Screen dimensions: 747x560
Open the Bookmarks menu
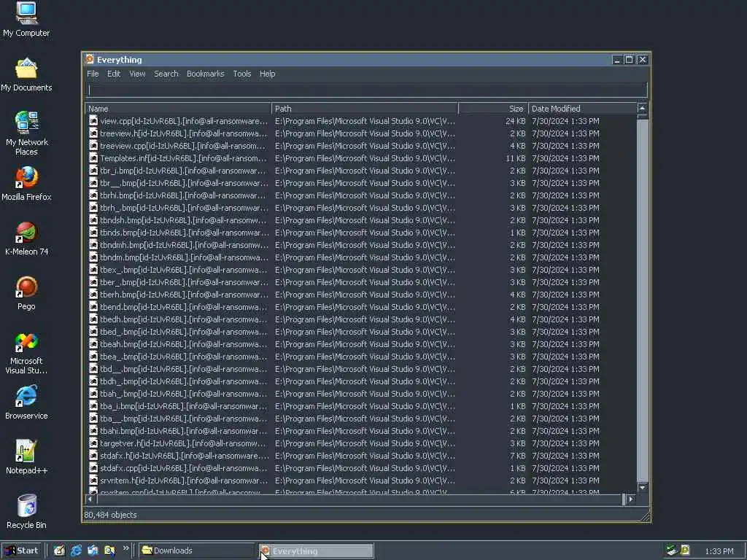(x=205, y=74)
